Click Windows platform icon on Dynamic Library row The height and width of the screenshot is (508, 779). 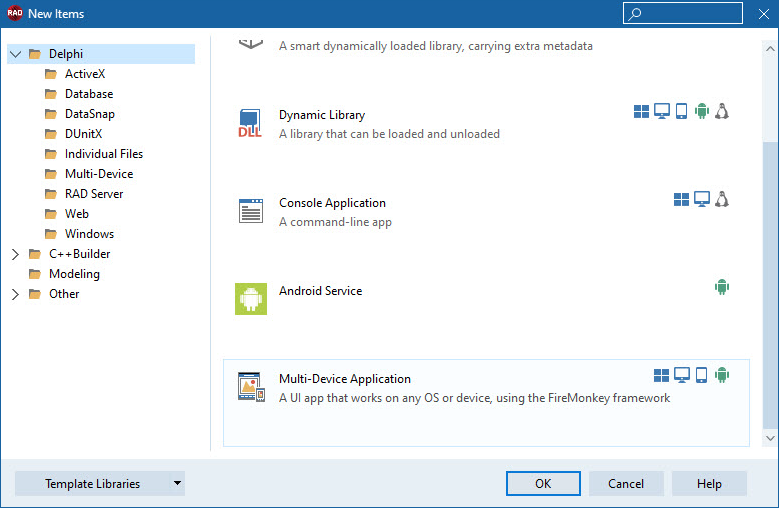641,112
